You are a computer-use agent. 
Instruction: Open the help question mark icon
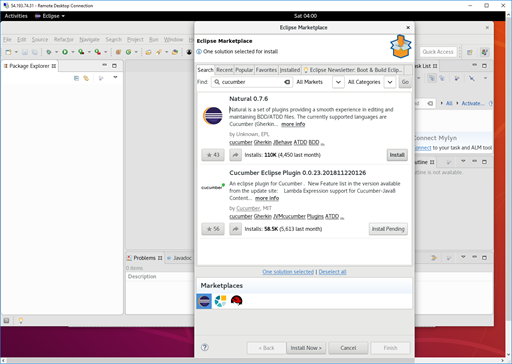(x=205, y=347)
